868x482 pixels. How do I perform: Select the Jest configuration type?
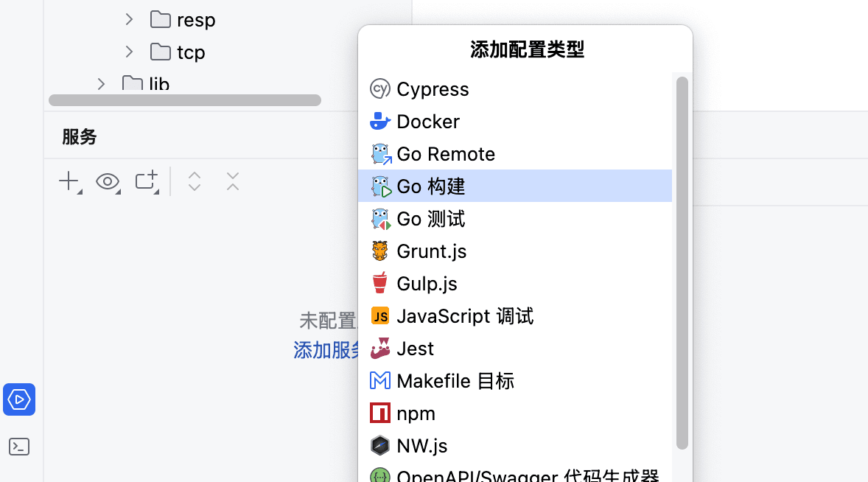point(416,348)
